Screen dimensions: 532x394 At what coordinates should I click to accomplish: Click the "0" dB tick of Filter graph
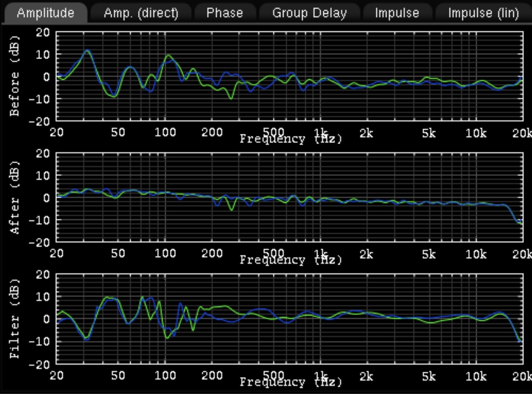click(47, 319)
